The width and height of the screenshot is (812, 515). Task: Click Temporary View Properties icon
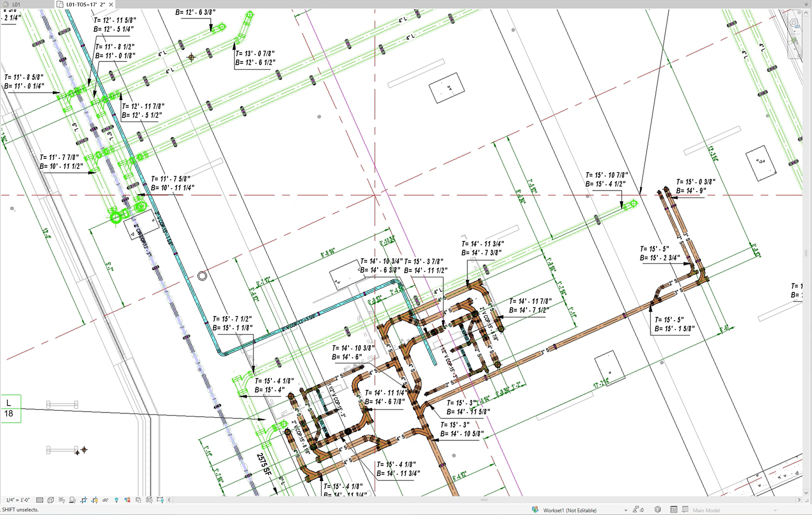(138, 500)
